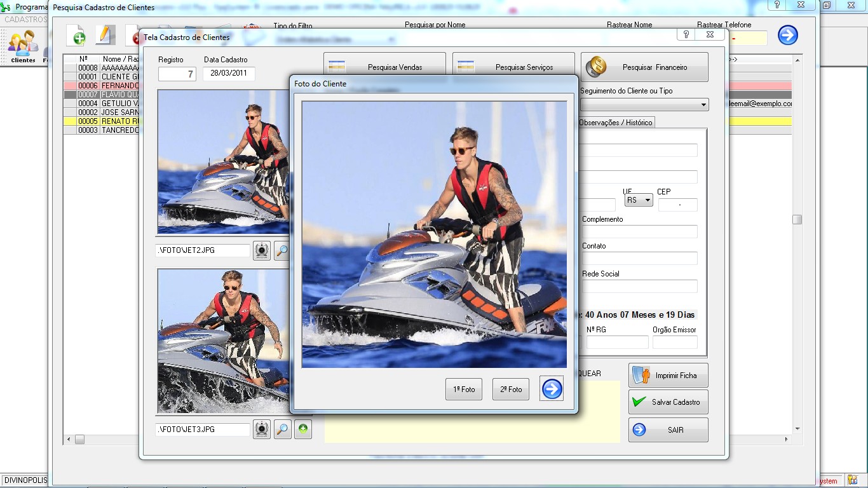
Task: Click the scroll up arrow of client list
Action: click(797, 60)
